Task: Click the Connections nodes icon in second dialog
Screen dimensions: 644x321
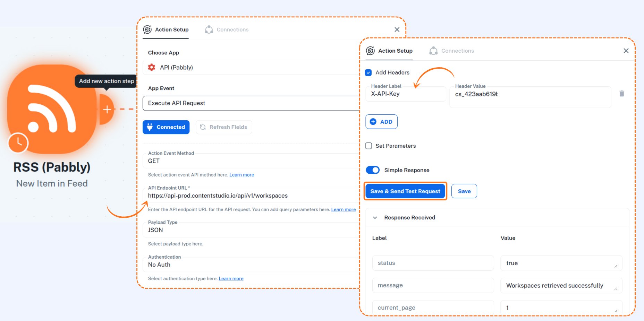Action: (x=433, y=51)
